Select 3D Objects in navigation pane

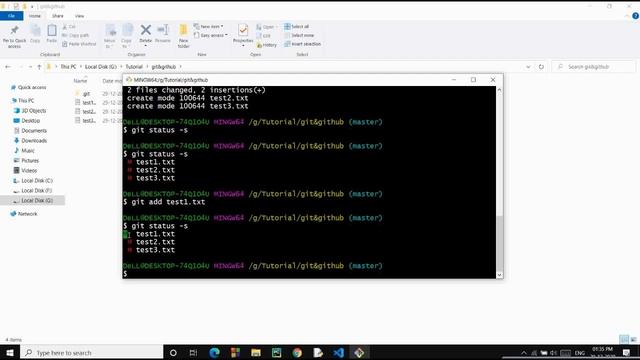(30, 111)
